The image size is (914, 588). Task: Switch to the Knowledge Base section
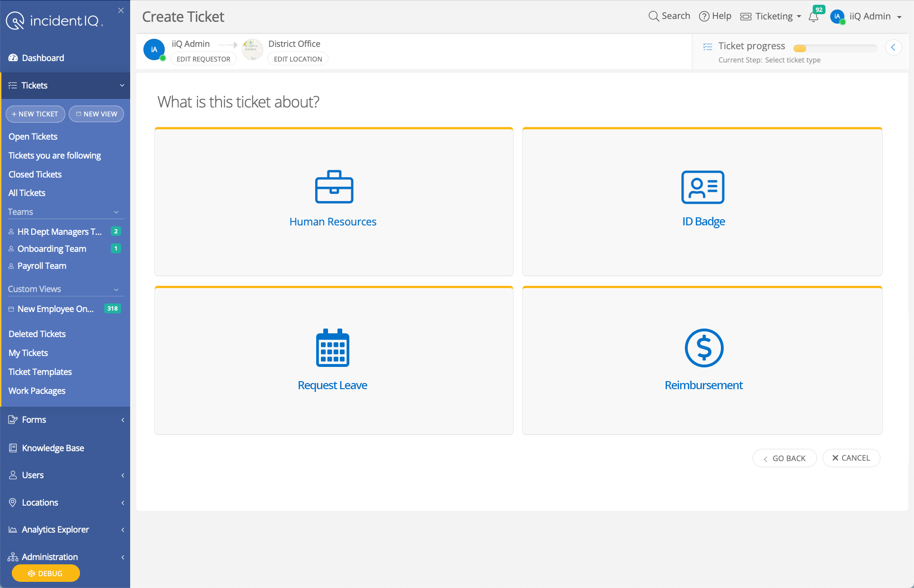(x=53, y=448)
